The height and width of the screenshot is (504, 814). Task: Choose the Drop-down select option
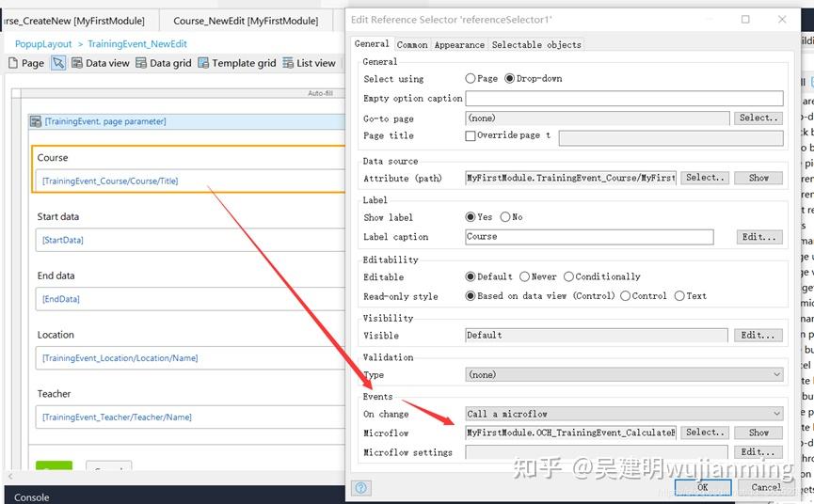coord(509,78)
